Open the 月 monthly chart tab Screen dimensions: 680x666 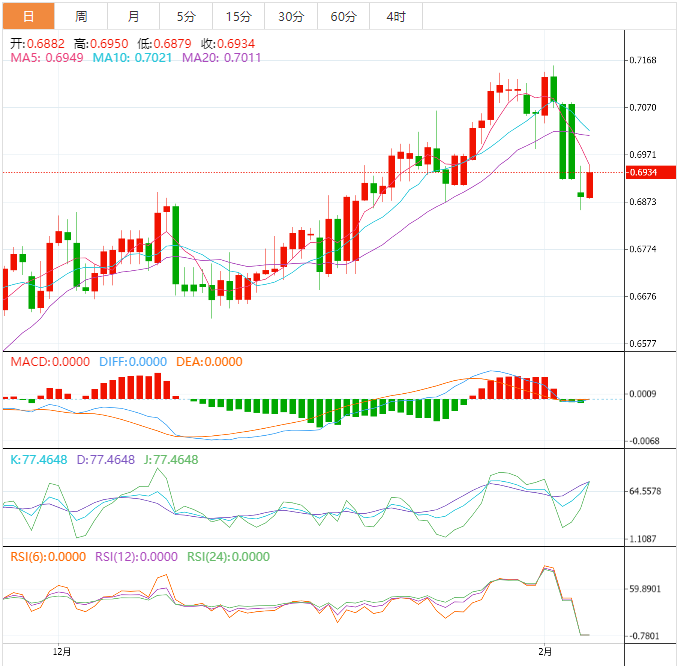[134, 16]
